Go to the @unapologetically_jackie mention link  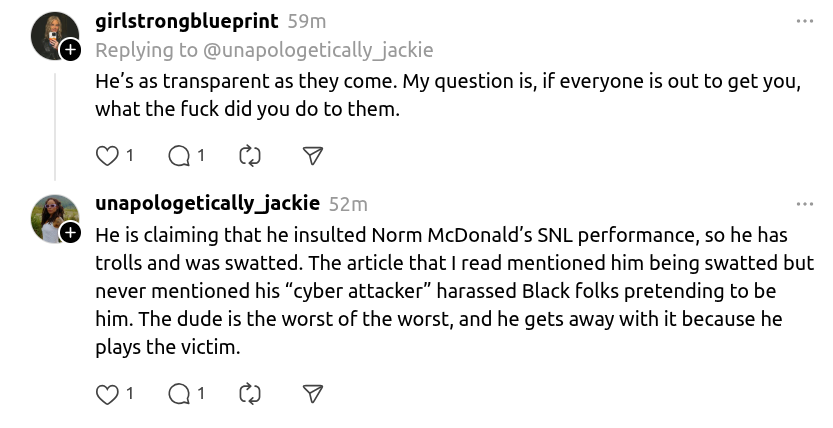point(318,50)
